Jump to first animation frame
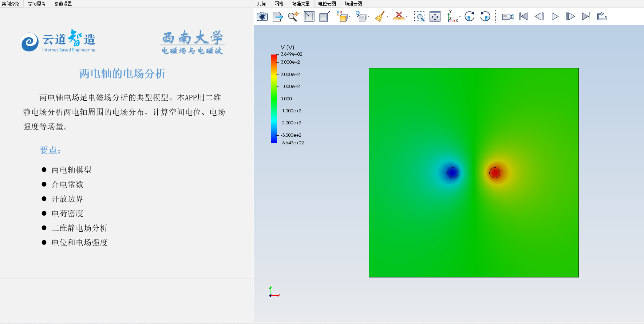The width and height of the screenshot is (644, 324). tap(524, 16)
